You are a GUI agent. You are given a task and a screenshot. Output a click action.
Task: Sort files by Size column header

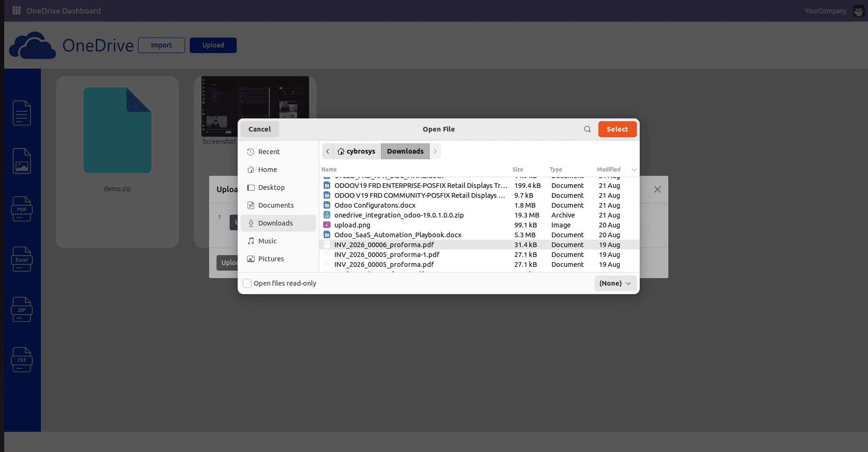click(x=518, y=170)
